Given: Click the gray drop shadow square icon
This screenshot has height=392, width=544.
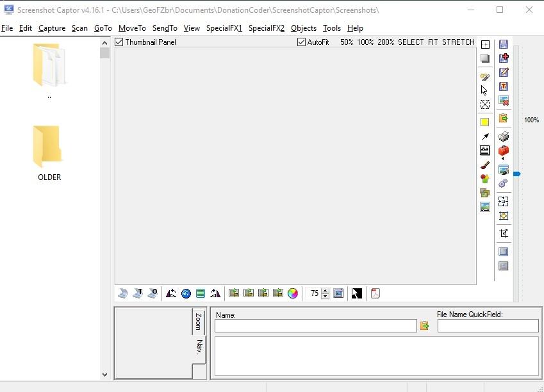Looking at the screenshot, I should 485,58.
